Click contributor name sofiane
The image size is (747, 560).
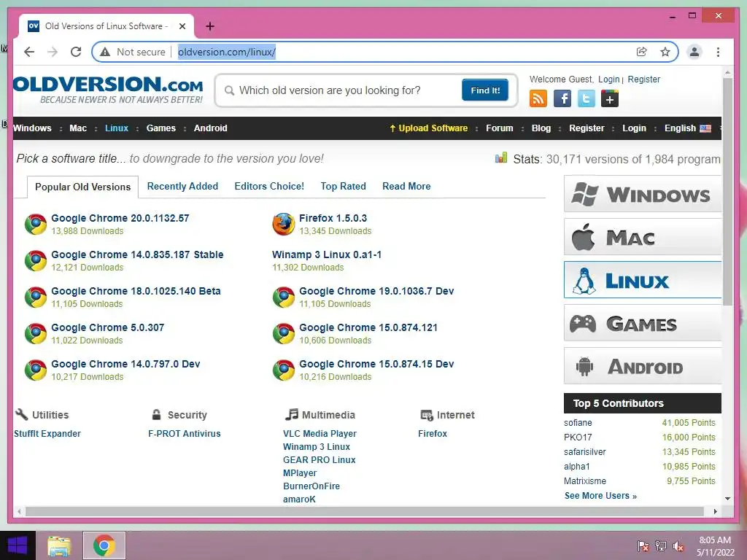pos(578,423)
